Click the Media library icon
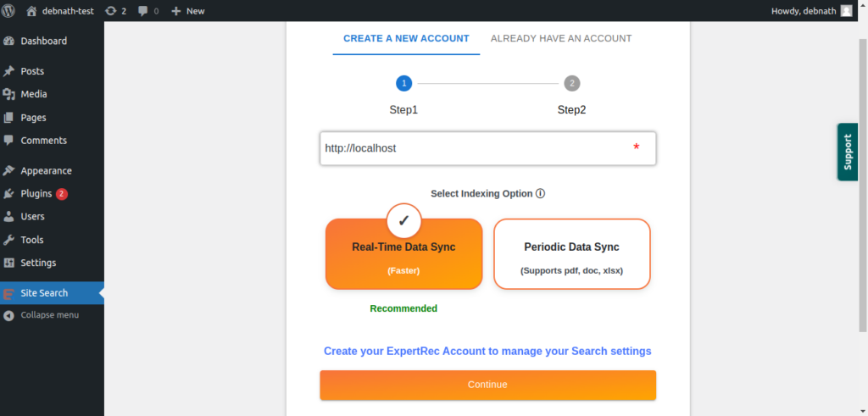 click(9, 94)
